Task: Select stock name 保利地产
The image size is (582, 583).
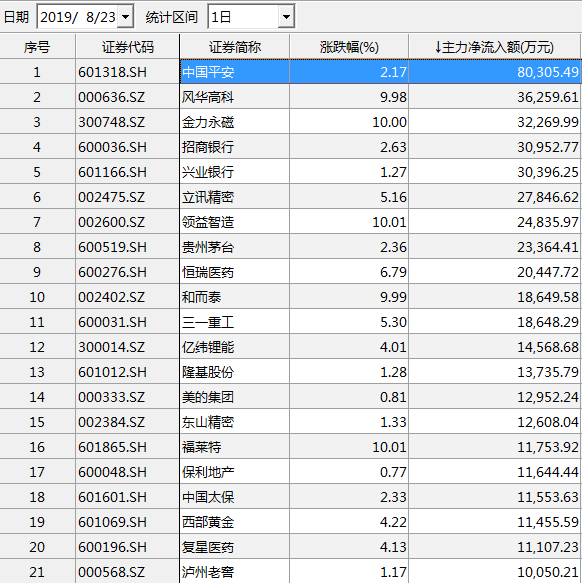Action: point(208,472)
